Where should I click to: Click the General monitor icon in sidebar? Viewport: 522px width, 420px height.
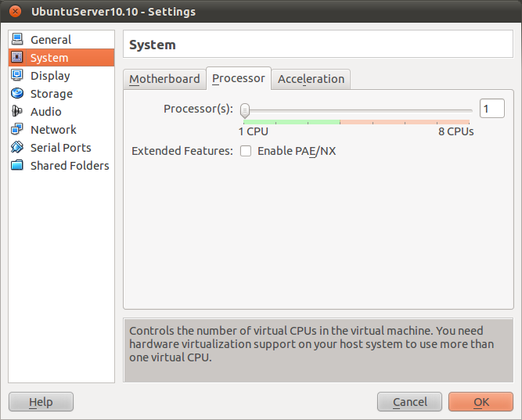coord(17,40)
